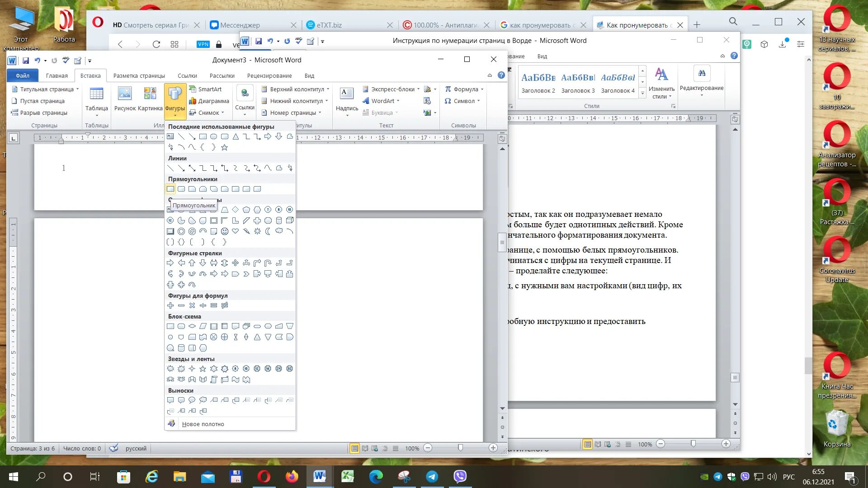The height and width of the screenshot is (488, 868).
Task: Insert a Таблица from the ribbon
Action: pyautogui.click(x=96, y=99)
